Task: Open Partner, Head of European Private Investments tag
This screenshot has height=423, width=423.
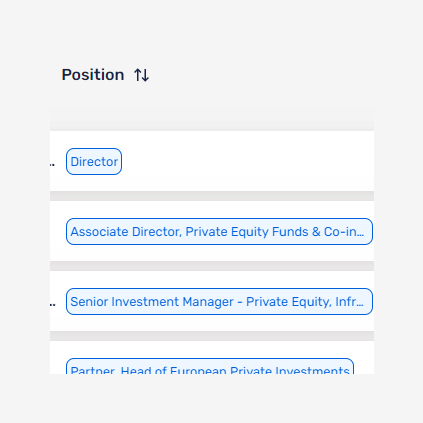Action: [210, 366]
